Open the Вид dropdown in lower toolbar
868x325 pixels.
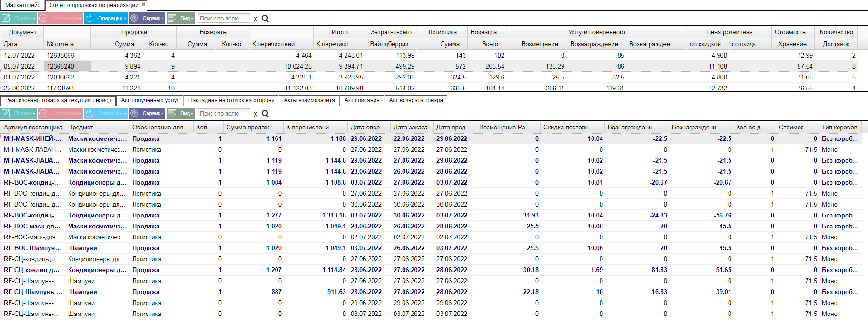[x=181, y=113]
